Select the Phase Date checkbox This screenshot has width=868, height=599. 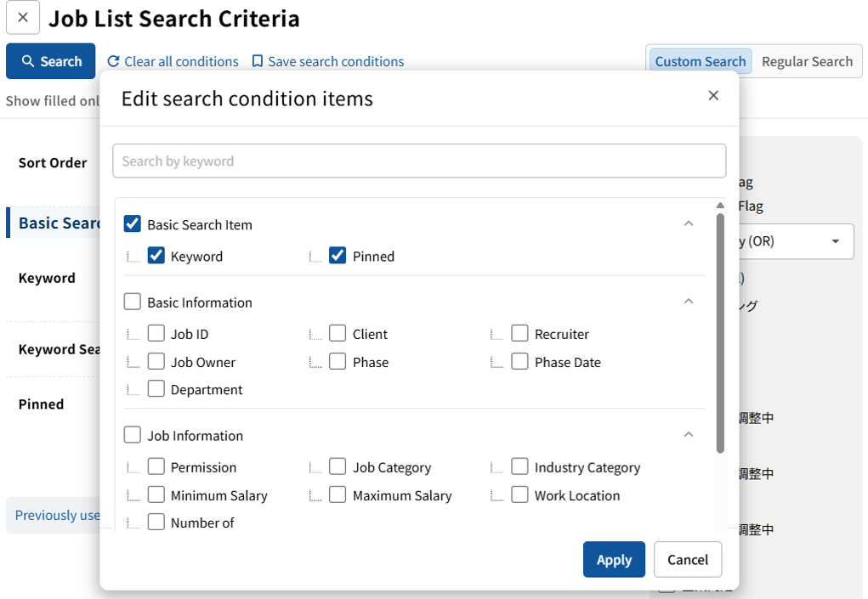[x=519, y=361]
